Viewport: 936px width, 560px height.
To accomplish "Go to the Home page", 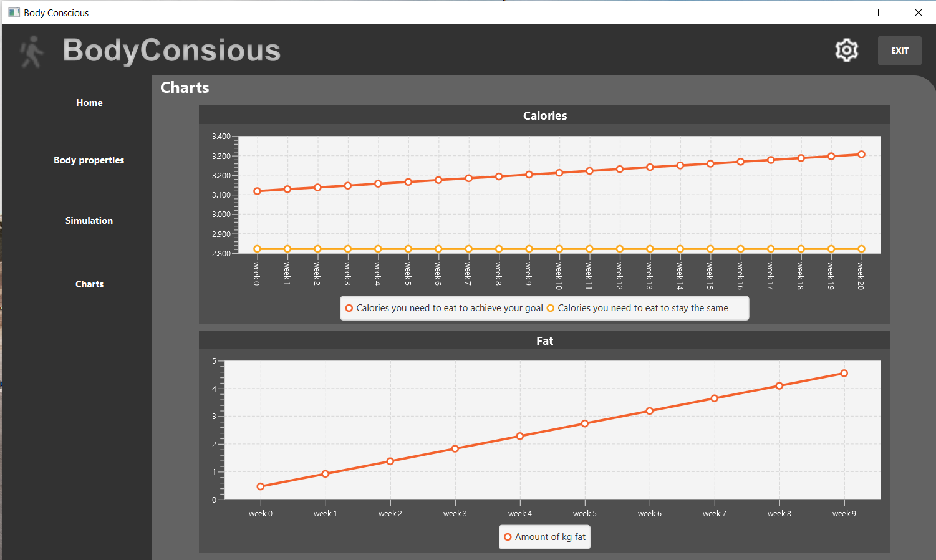I will (x=89, y=103).
